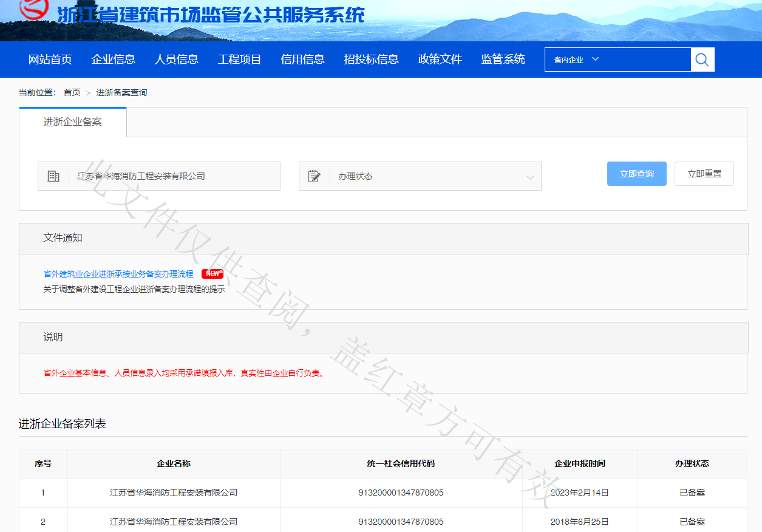Screen dimensions: 762x532
Task: Click the NEW badge next to the notice link
Action: pos(212,273)
